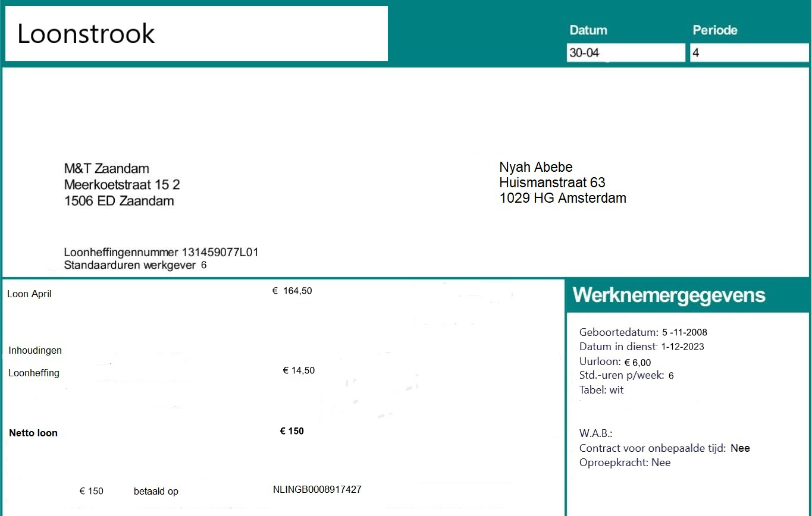
Task: Select the IBAN NLINGB0008917427
Action: click(x=317, y=490)
